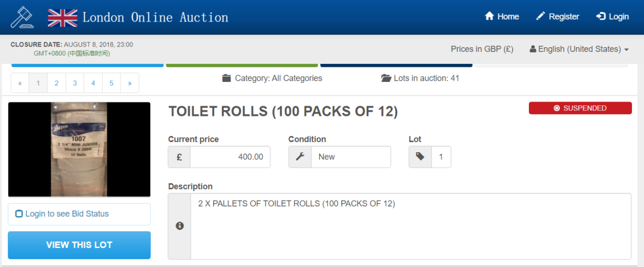Open the Home menu item
The width and height of the screenshot is (644, 267).
[501, 17]
